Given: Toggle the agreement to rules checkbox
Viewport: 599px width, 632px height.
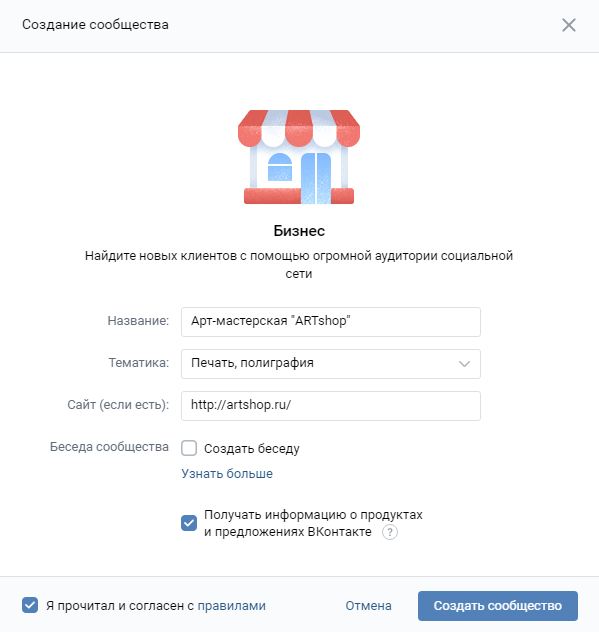Looking at the screenshot, I should (30, 605).
